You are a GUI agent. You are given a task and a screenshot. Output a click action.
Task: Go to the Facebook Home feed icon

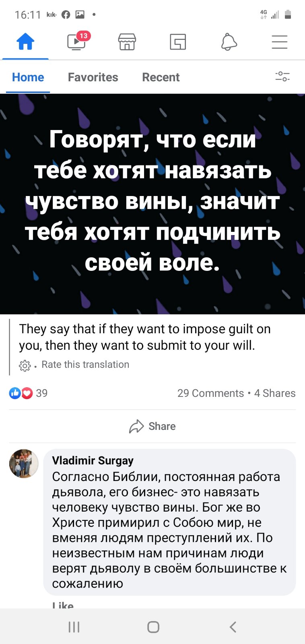25,42
